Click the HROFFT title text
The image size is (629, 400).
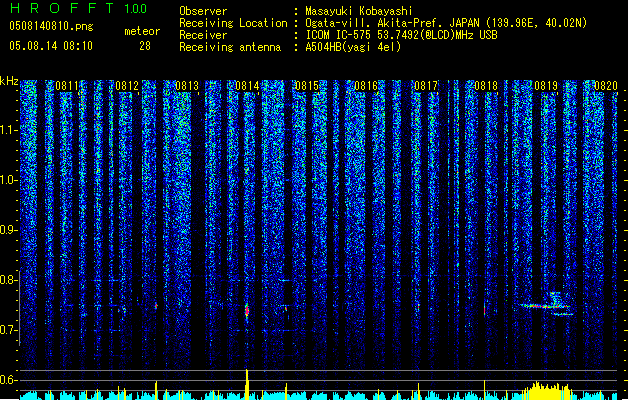(62, 8)
